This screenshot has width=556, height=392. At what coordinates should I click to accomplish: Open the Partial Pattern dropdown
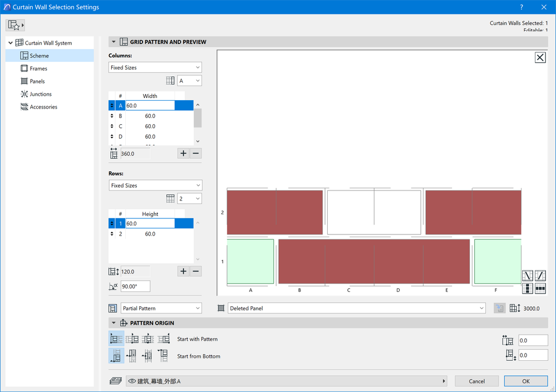(x=161, y=308)
